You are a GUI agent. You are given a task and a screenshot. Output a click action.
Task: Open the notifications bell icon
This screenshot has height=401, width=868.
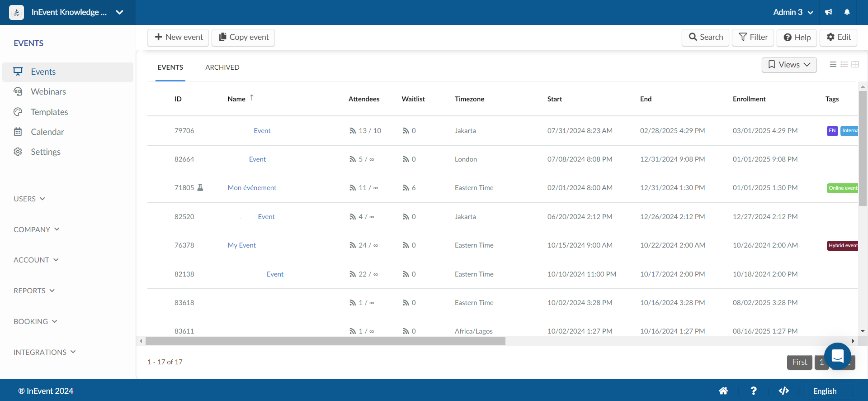(847, 12)
